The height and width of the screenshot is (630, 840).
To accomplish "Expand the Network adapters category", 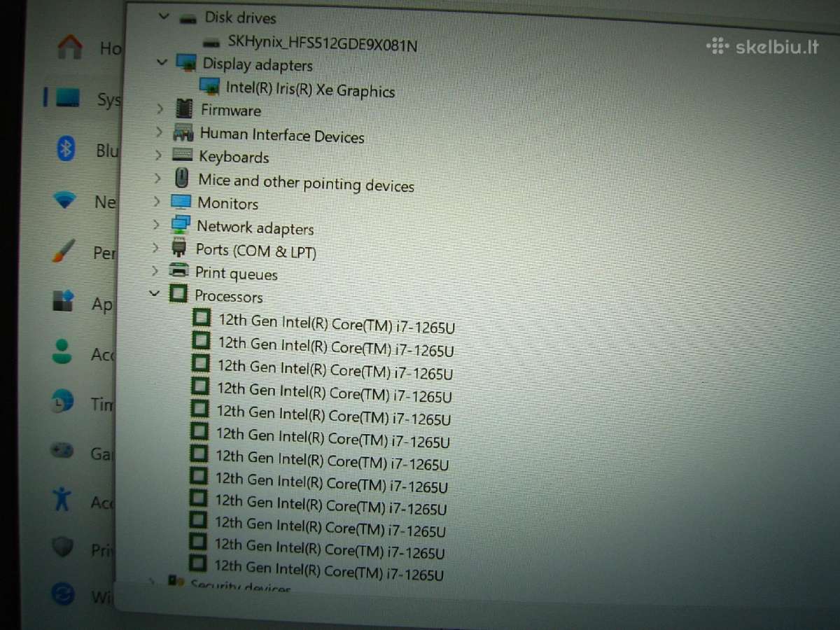I will click(x=156, y=225).
